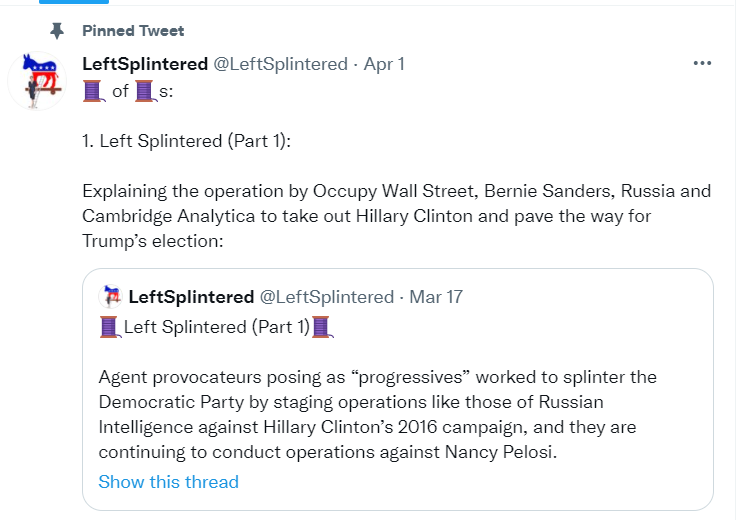
Task: Click the @LeftSplintered handle in quoted tweet
Action: pyautogui.click(x=327, y=297)
